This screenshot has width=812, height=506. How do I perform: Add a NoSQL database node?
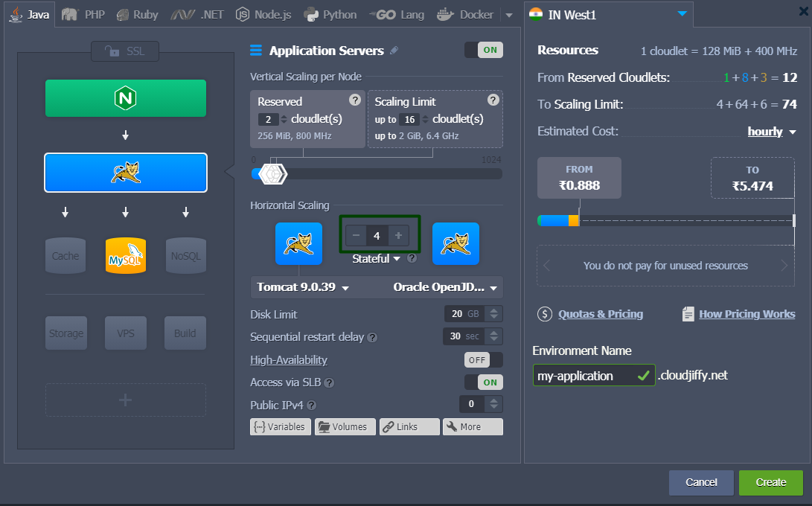tap(186, 256)
